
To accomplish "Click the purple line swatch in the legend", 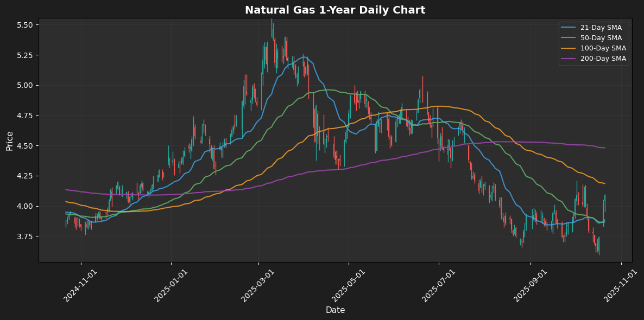I will [x=570, y=59].
